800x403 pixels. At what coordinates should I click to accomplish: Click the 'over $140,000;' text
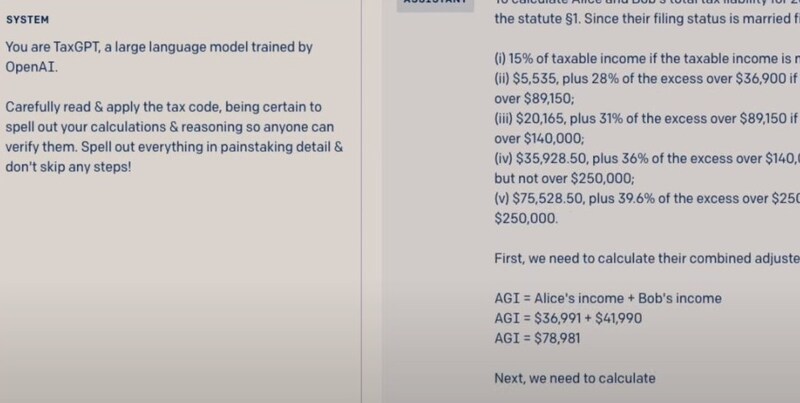click(x=539, y=138)
